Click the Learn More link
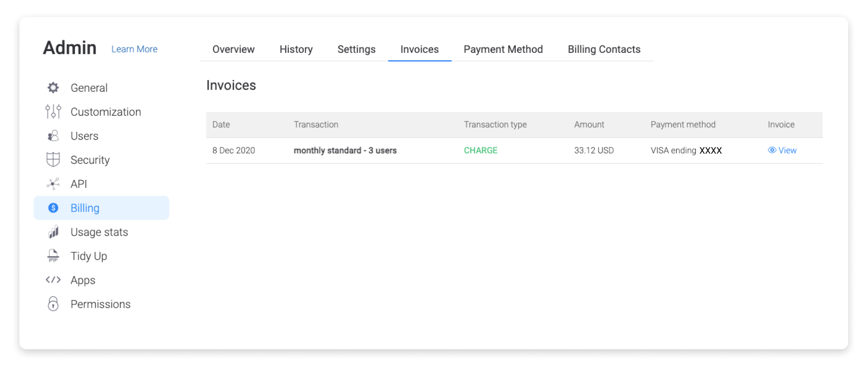This screenshot has height=366, width=868. (x=134, y=49)
